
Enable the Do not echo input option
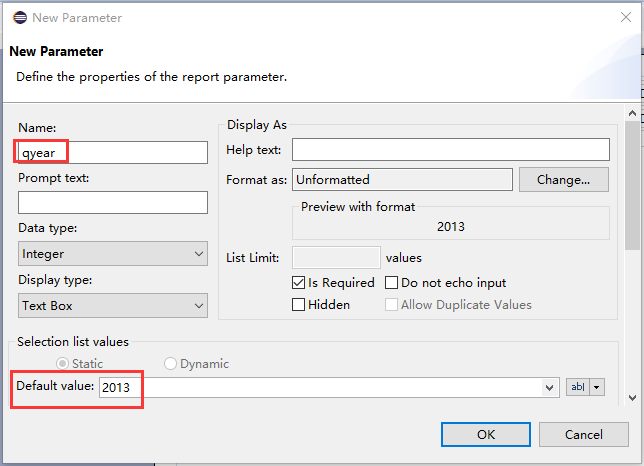(x=392, y=283)
